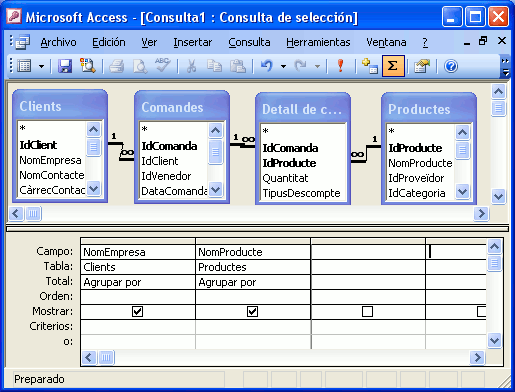
Task: Open the Ventana menu
Action: coord(386,42)
